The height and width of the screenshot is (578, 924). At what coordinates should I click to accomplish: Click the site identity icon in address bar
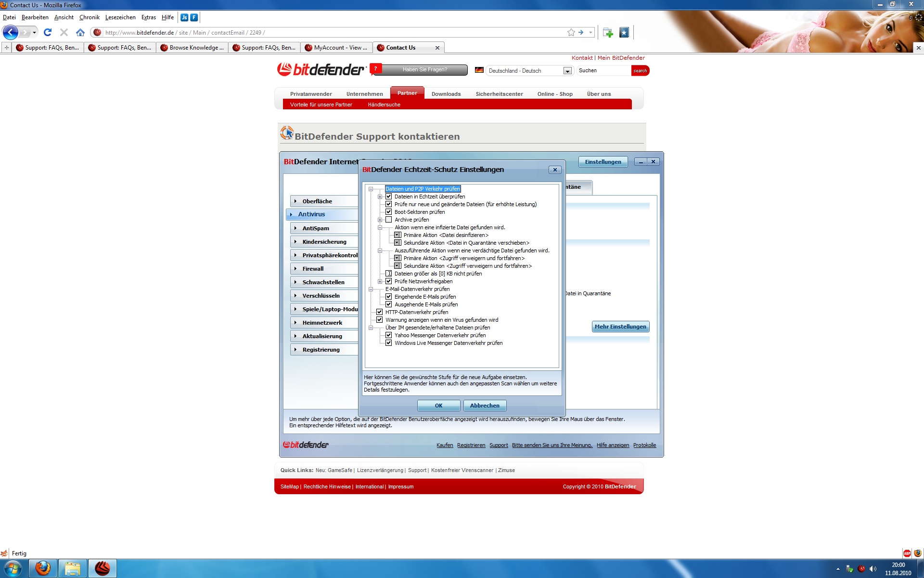click(97, 32)
